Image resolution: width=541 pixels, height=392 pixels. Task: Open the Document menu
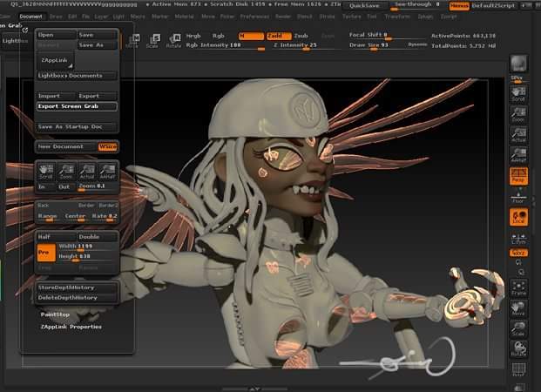pyautogui.click(x=30, y=17)
